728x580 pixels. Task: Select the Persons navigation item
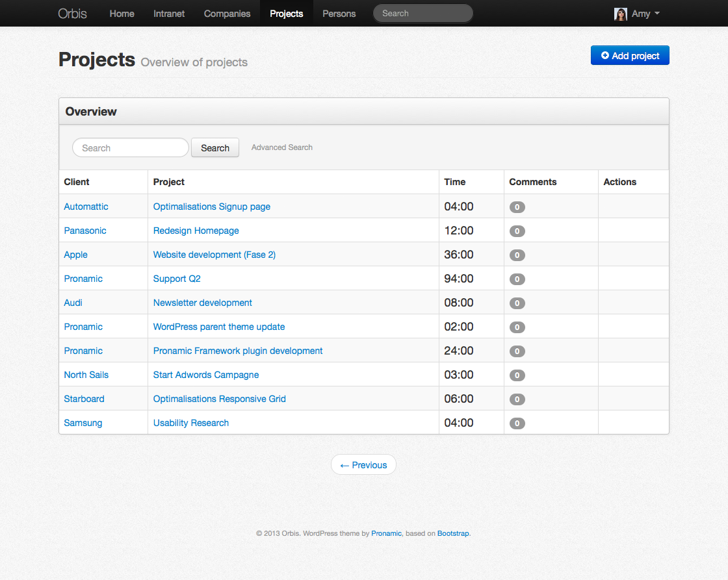pos(339,14)
